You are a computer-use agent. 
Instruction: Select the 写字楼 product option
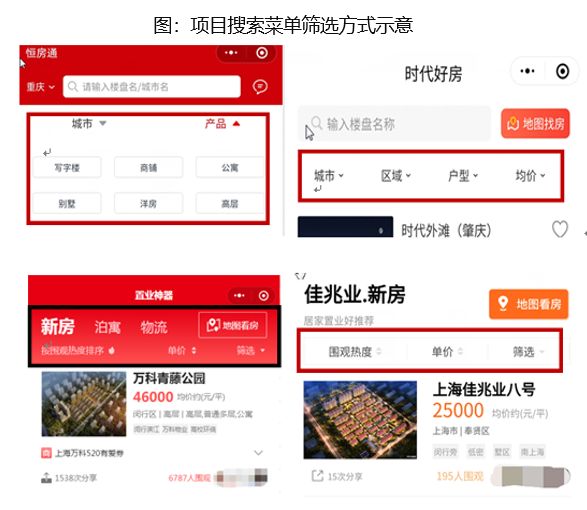tap(67, 167)
